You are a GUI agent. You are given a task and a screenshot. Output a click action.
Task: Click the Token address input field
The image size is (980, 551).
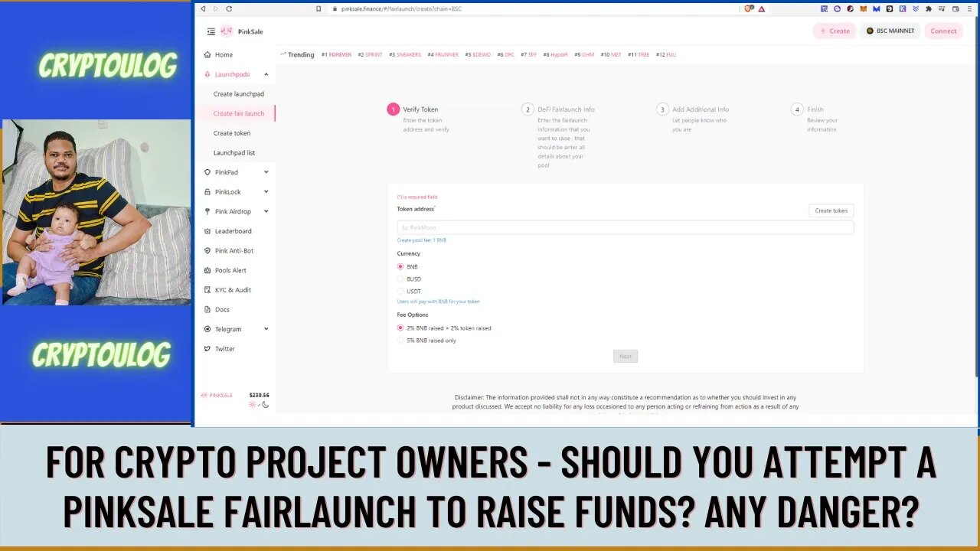(x=625, y=227)
